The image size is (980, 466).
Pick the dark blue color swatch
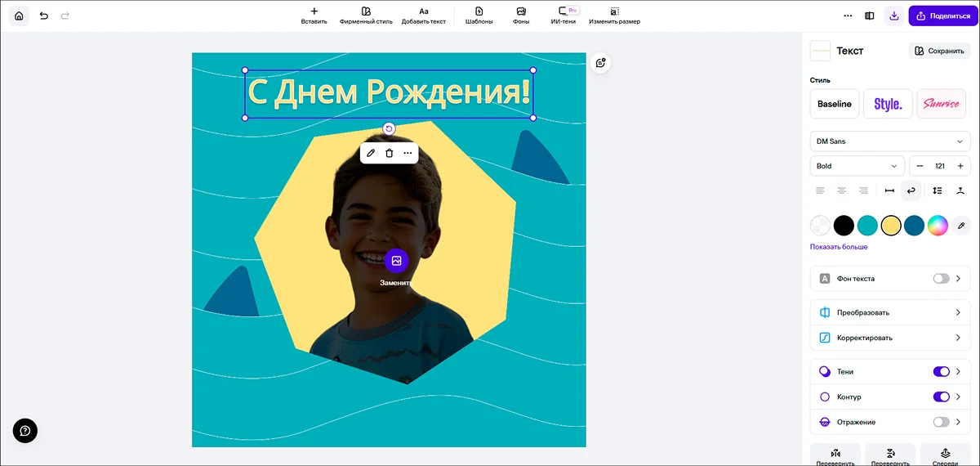[x=914, y=226]
